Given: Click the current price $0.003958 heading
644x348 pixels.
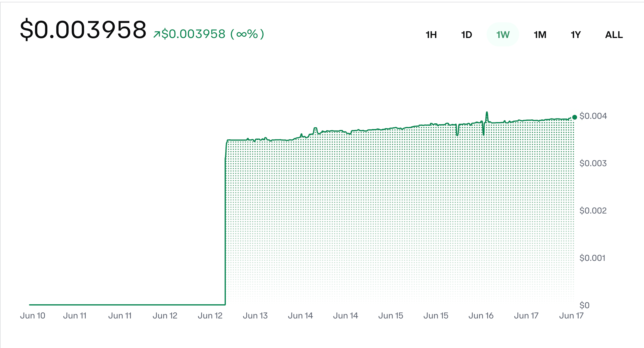Looking at the screenshot, I should 83,30.
